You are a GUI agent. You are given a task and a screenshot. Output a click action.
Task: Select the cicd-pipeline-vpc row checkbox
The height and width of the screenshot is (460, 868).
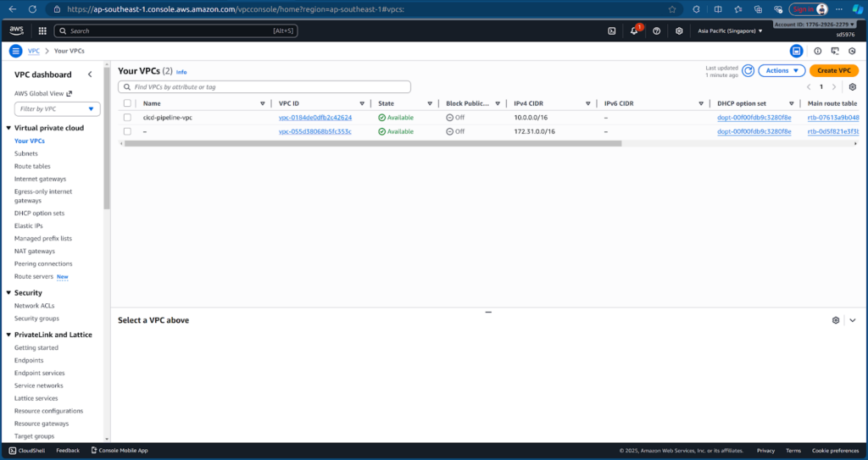127,118
